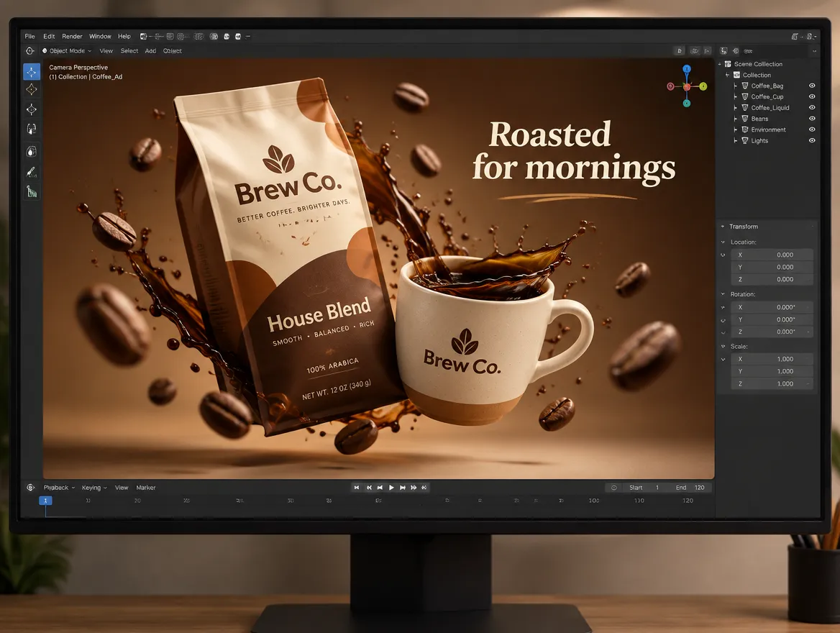Click the Scene Collection icon in outliner
This screenshot has height=633, width=840.
pos(728,64)
